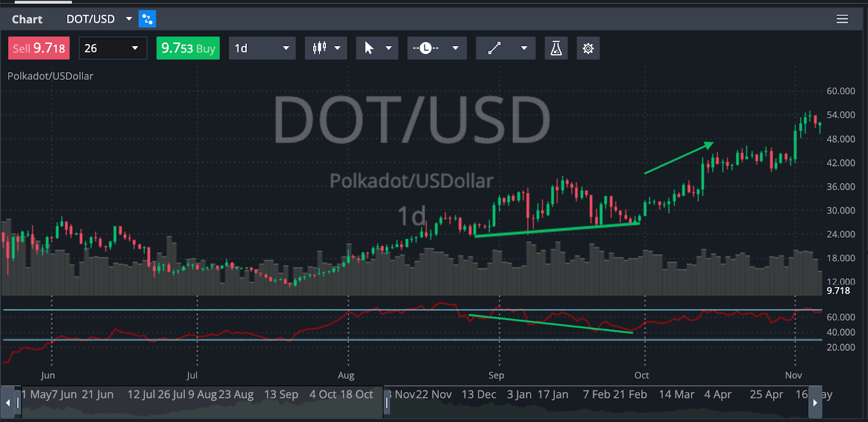Click the price line L marker tool
This screenshot has height=422, width=868.
pos(426,48)
